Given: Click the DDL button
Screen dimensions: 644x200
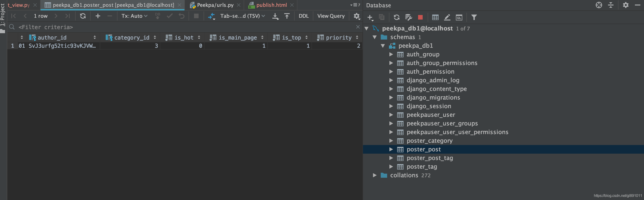Looking at the screenshot, I should tap(304, 16).
